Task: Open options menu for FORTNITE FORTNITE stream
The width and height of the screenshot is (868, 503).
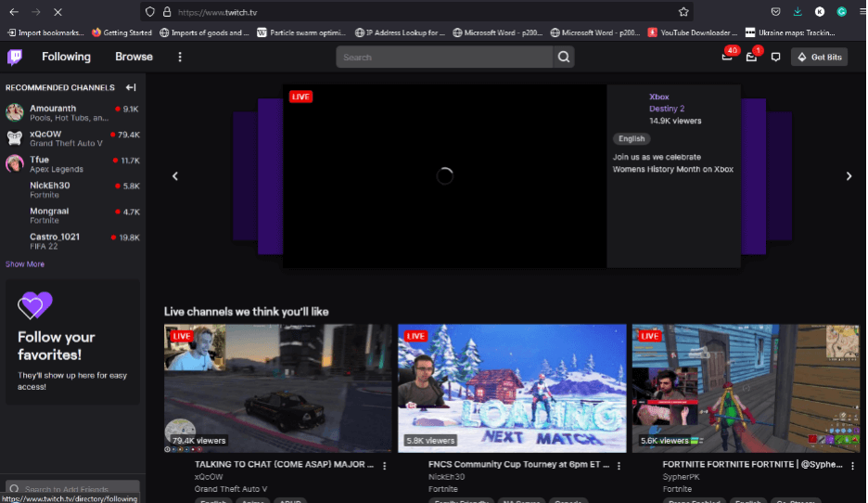Action: click(852, 467)
